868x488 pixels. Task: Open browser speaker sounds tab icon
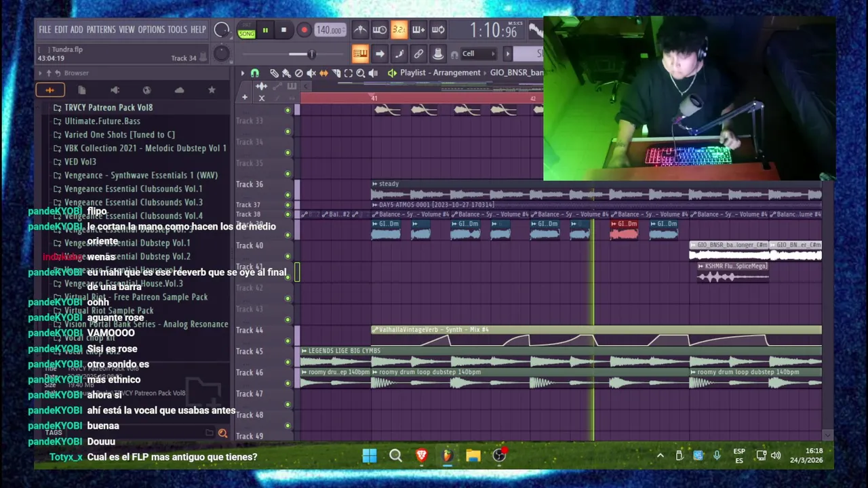click(x=115, y=90)
